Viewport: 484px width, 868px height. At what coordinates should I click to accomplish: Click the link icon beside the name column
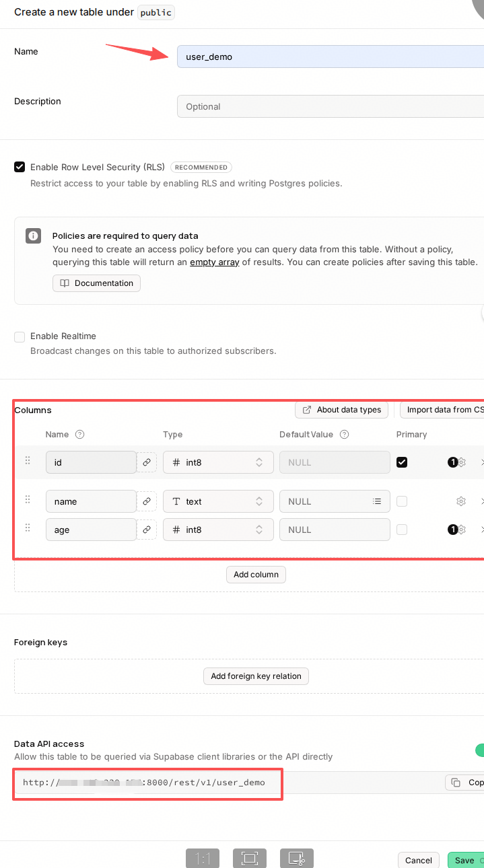[146, 501]
